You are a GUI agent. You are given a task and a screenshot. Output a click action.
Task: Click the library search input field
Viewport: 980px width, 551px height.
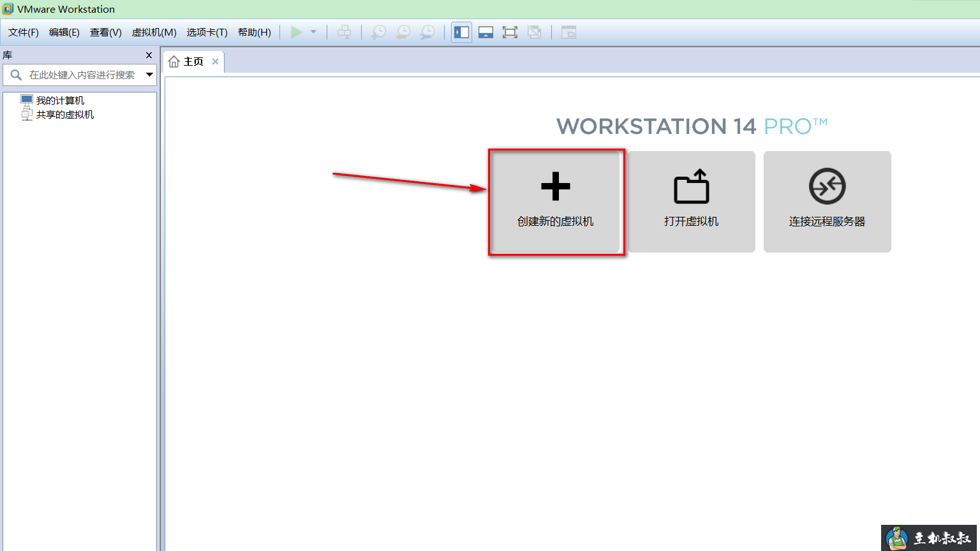point(80,75)
